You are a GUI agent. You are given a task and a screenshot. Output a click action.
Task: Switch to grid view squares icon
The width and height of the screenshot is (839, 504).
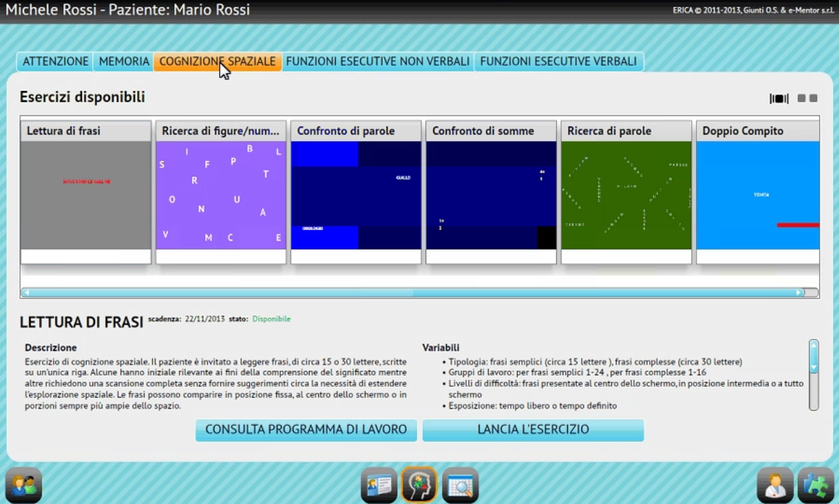[807, 99]
